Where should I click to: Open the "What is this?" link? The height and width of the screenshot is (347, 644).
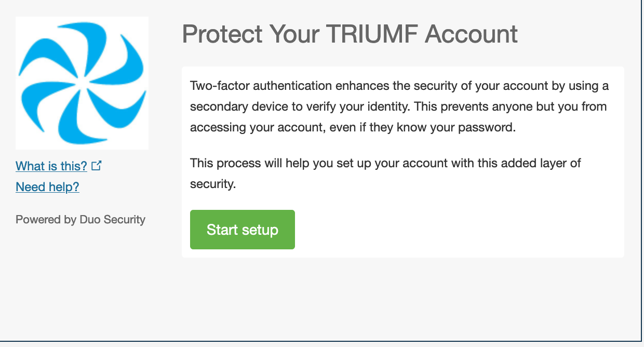51,166
